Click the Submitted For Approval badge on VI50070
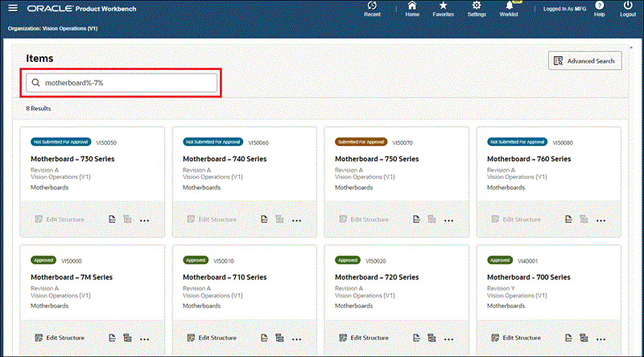The height and width of the screenshot is (357, 644). click(361, 142)
